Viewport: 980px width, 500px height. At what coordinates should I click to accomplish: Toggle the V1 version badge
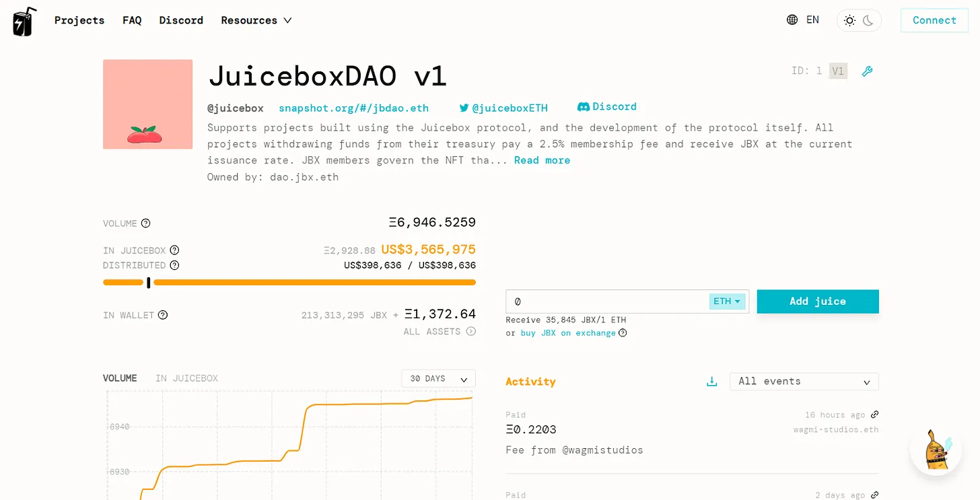point(838,71)
